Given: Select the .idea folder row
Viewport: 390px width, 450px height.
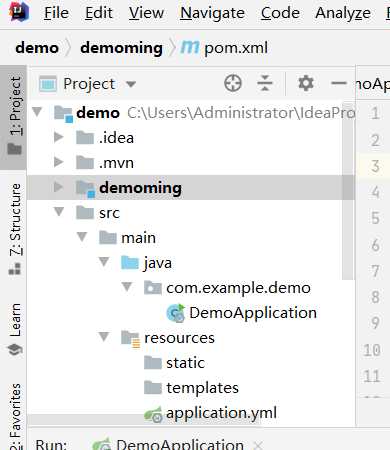Looking at the screenshot, I should (191, 138).
